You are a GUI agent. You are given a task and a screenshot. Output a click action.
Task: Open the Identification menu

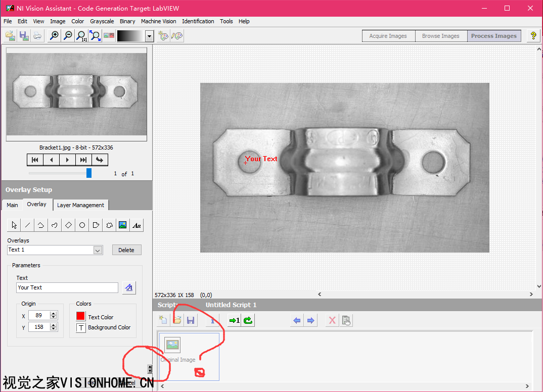tap(198, 21)
